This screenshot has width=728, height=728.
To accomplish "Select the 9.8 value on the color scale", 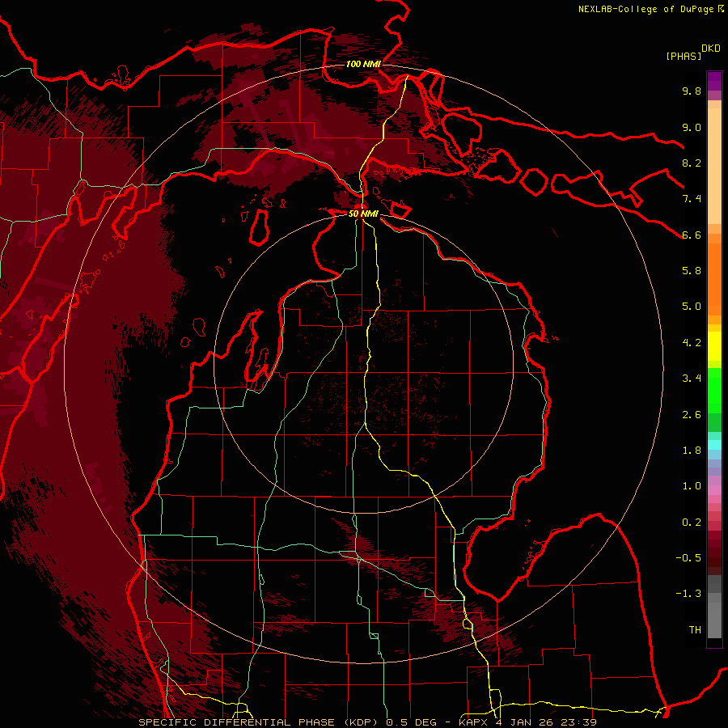I will [x=692, y=91].
